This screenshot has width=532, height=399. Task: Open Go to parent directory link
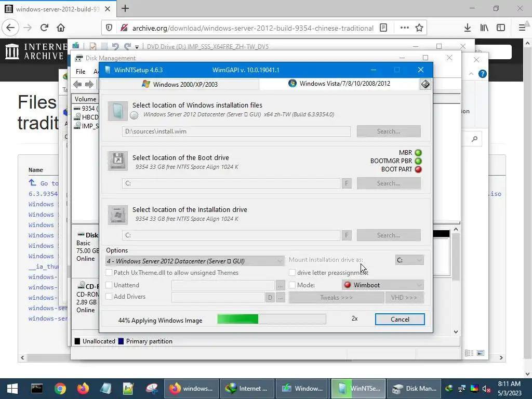44,183
